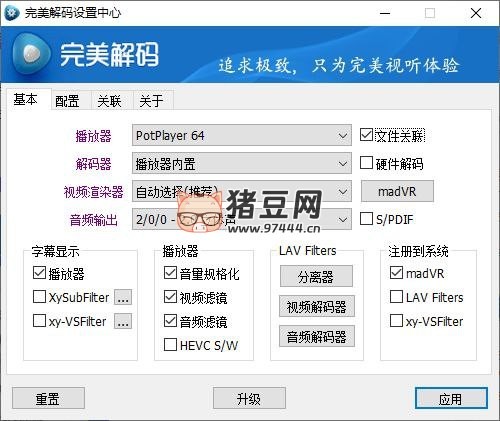The width and height of the screenshot is (500, 421).
Task: Click the 音频输出 field label
Action: (93, 220)
